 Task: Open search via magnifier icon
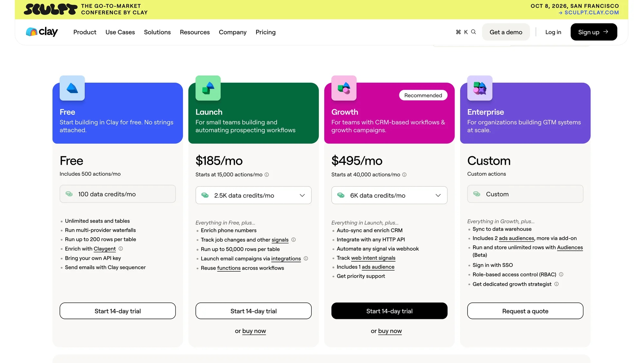pos(473,32)
